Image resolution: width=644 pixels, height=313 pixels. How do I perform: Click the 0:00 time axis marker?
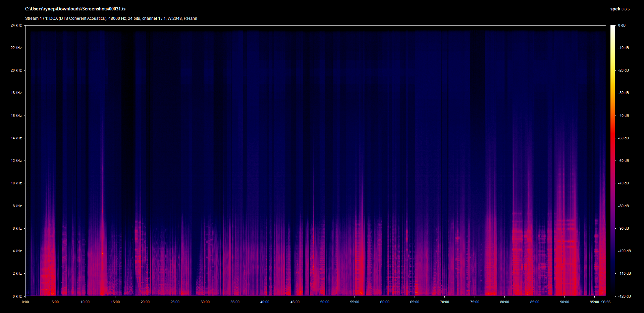coord(25,302)
